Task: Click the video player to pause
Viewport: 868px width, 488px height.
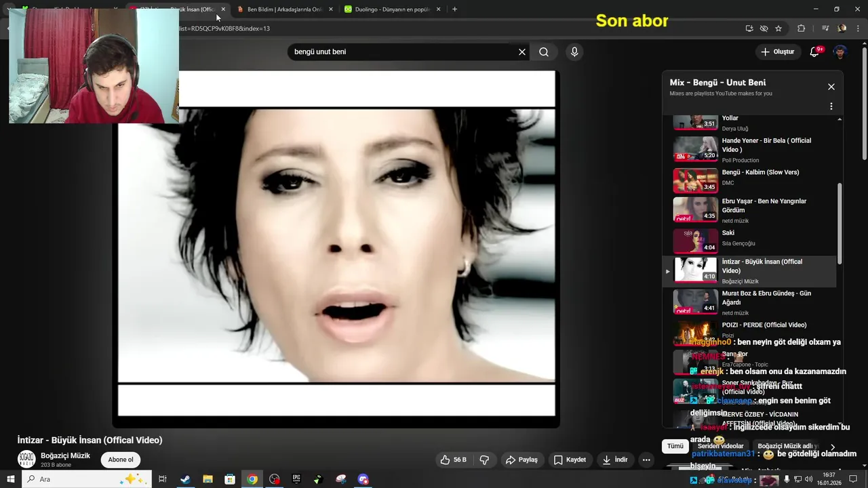Action: click(336, 247)
